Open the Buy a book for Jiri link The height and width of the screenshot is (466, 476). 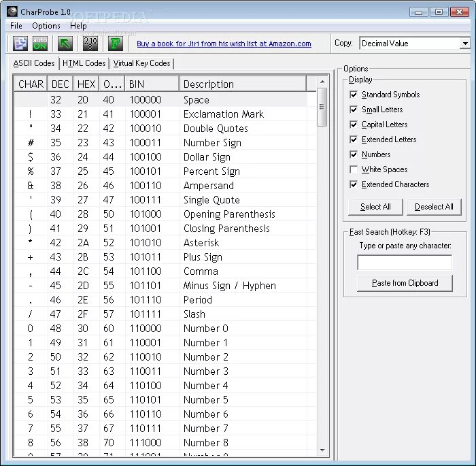[x=224, y=44]
